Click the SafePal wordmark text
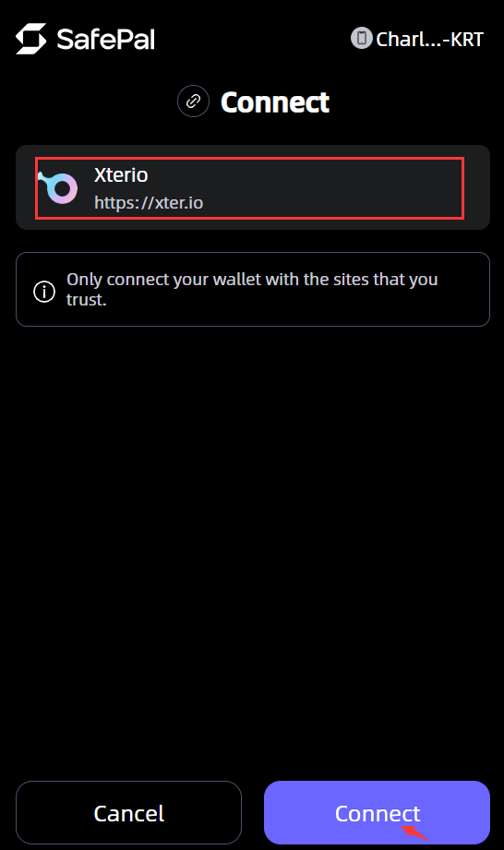Viewport: 504px width, 850px height. click(105, 40)
